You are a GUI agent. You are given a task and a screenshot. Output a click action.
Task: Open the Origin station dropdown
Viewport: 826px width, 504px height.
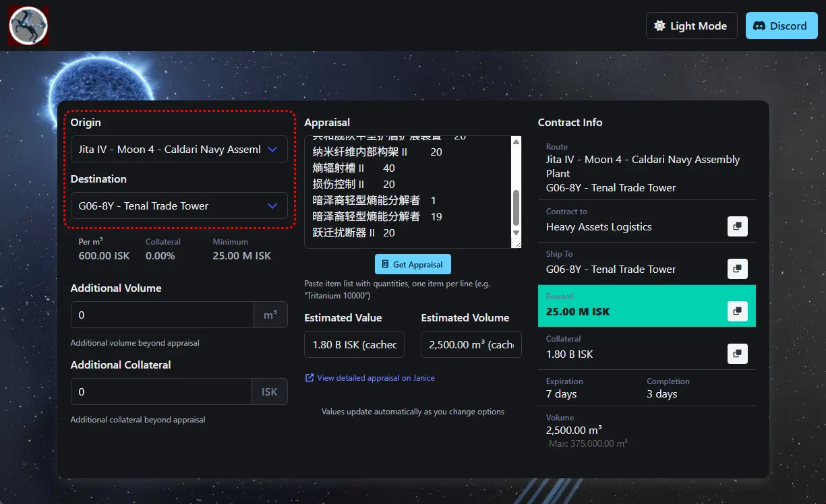click(179, 149)
